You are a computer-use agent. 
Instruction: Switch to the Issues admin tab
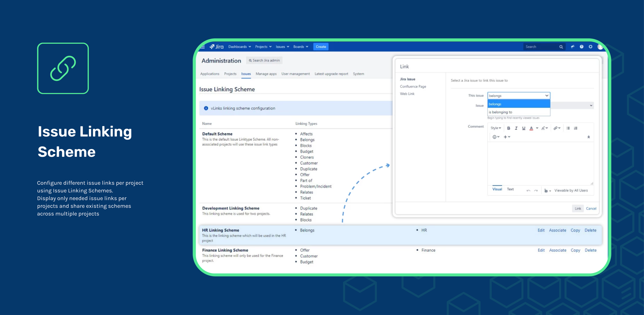pos(246,74)
